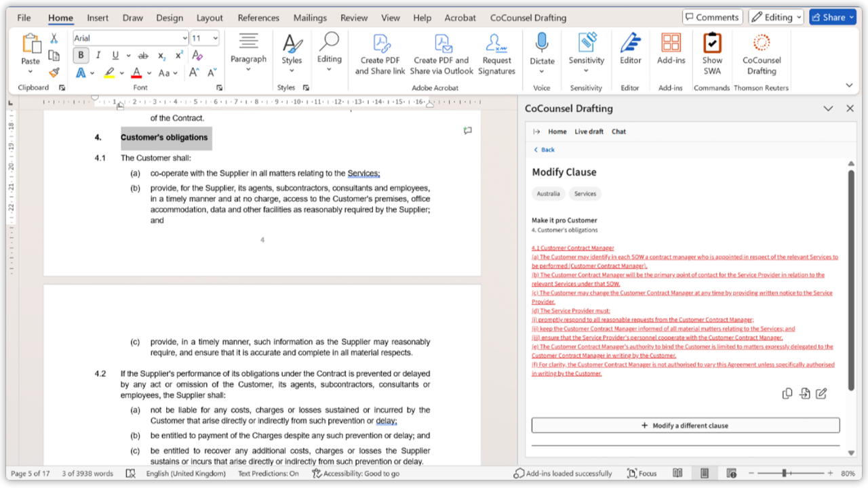The height and width of the screenshot is (488, 868).
Task: Toggle Text Predictions setting in status bar
Action: tap(268, 474)
